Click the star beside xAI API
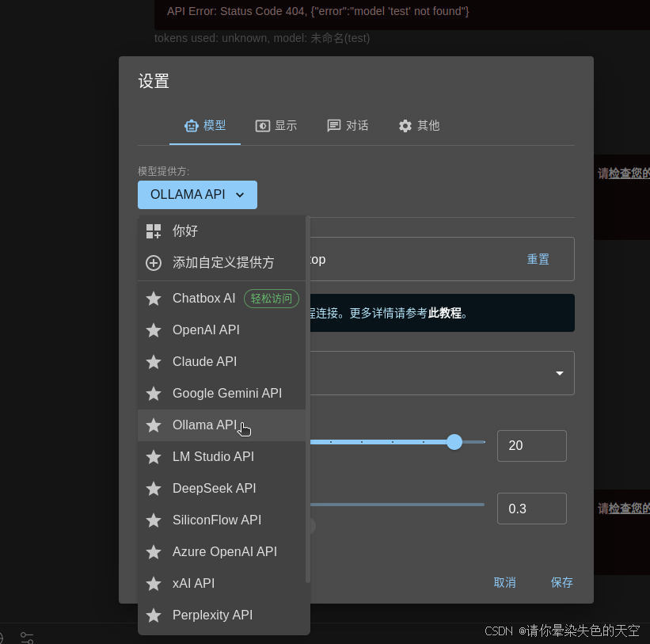Viewport: 650px width, 644px height. pos(154,584)
